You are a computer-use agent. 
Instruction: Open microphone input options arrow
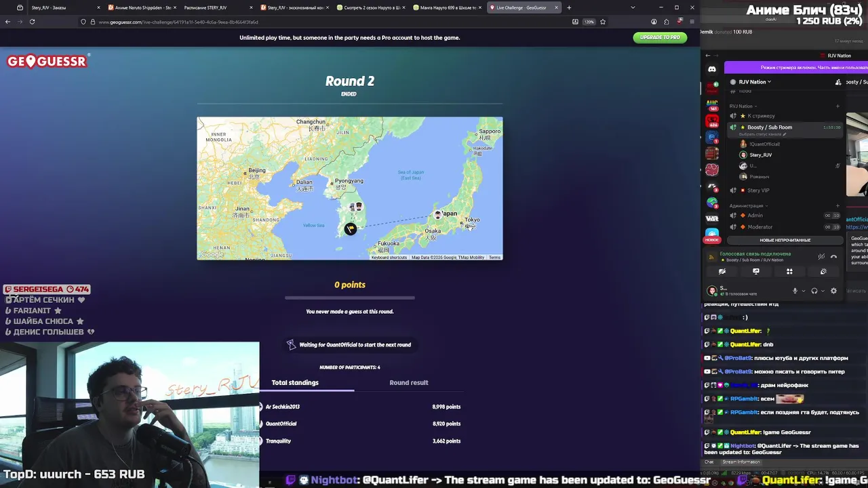pyautogui.click(x=803, y=291)
